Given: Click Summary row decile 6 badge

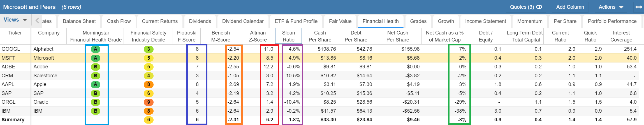Looking at the screenshot, I should 149,120.
